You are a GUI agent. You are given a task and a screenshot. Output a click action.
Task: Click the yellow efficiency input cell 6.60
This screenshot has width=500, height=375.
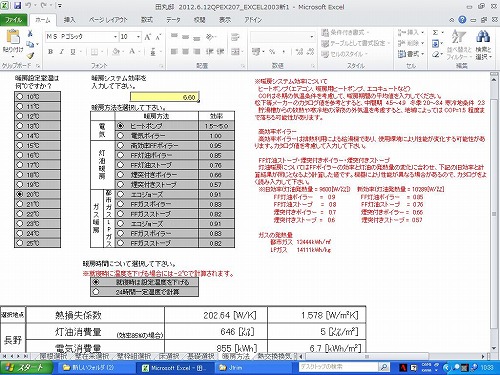click(x=164, y=97)
